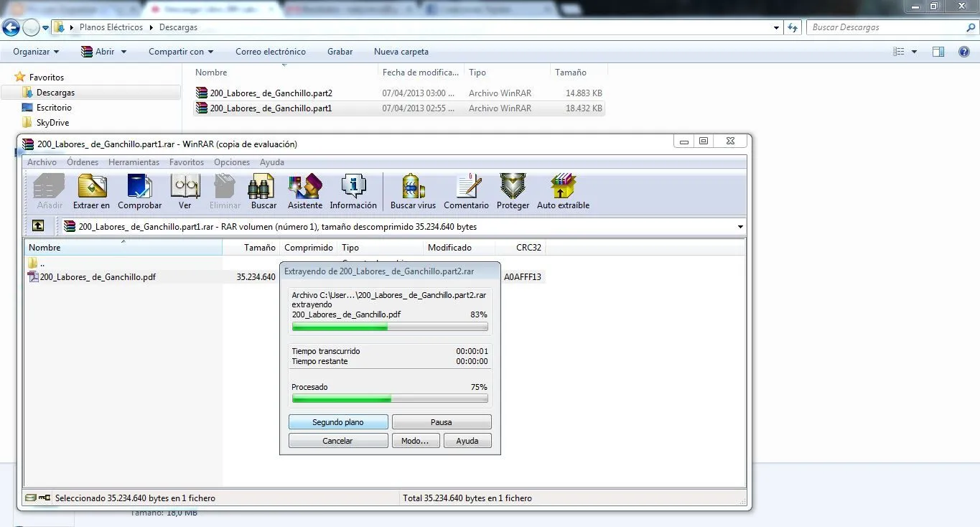Image resolution: width=980 pixels, height=527 pixels.
Task: Open the Explorer address bar history dropdown
Action: click(x=777, y=27)
